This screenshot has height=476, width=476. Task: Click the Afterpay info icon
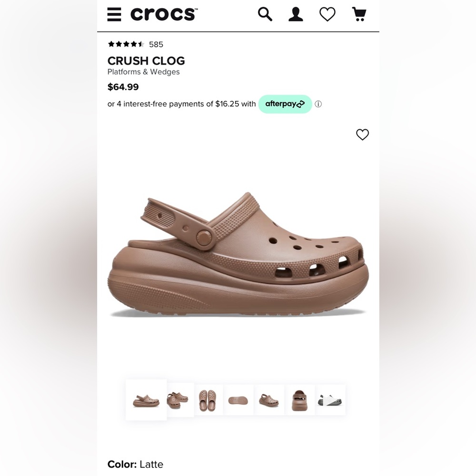[318, 104]
